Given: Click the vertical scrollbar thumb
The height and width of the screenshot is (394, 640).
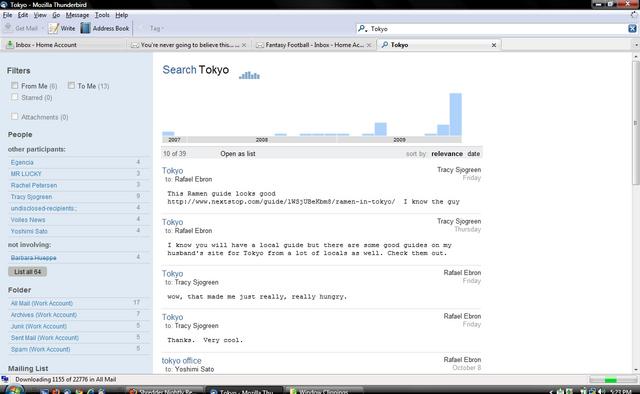Looking at the screenshot, I should 636,122.
